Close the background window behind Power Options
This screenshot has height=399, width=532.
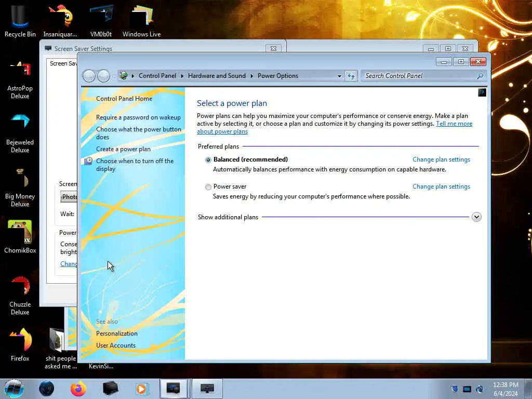click(465, 49)
